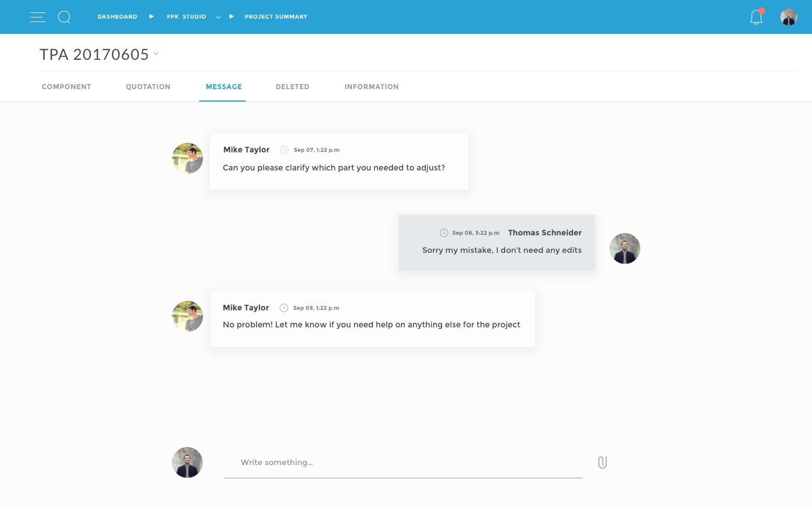812x508 pixels.
Task: Click the clock icon beside Sep 08 timestamp
Action: point(444,233)
